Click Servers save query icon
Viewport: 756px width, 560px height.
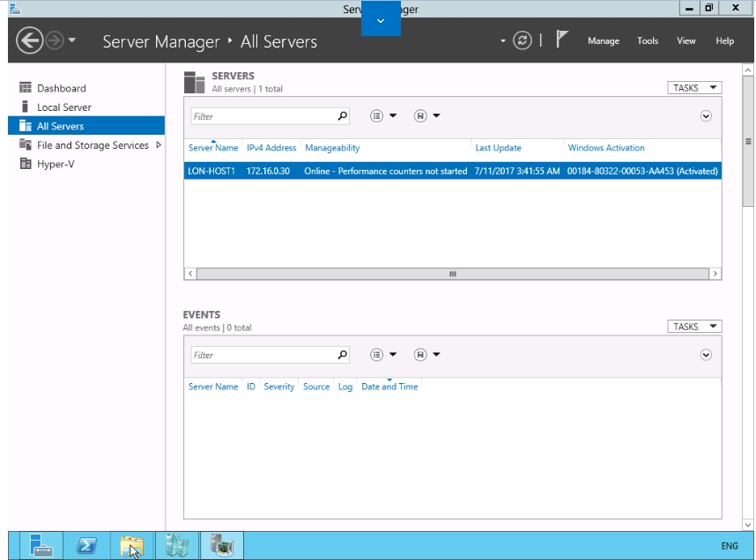pyautogui.click(x=420, y=115)
